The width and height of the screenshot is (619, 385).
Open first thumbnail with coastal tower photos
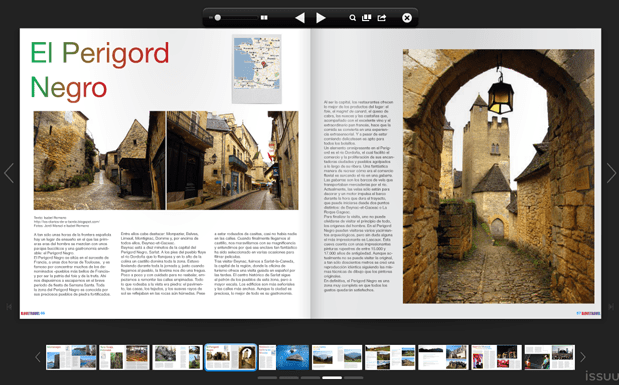[71, 357]
